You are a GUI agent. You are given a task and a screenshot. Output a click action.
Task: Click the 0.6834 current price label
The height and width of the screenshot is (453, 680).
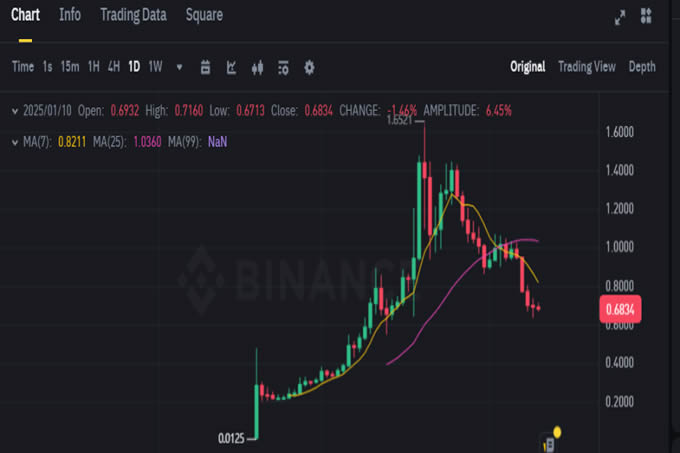pyautogui.click(x=620, y=309)
